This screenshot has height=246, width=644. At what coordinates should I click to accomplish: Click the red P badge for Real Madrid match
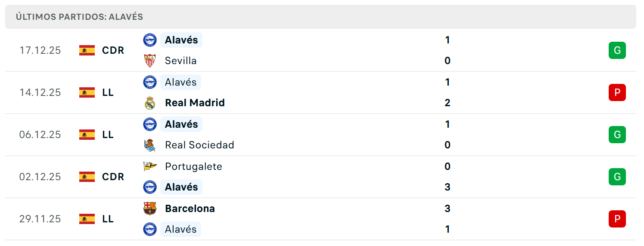pos(617,92)
